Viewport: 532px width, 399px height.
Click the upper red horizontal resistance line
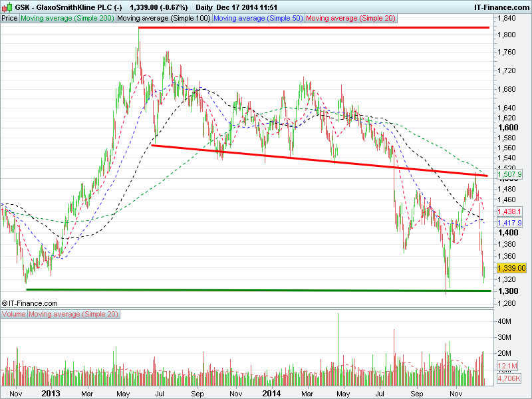[x=314, y=27]
